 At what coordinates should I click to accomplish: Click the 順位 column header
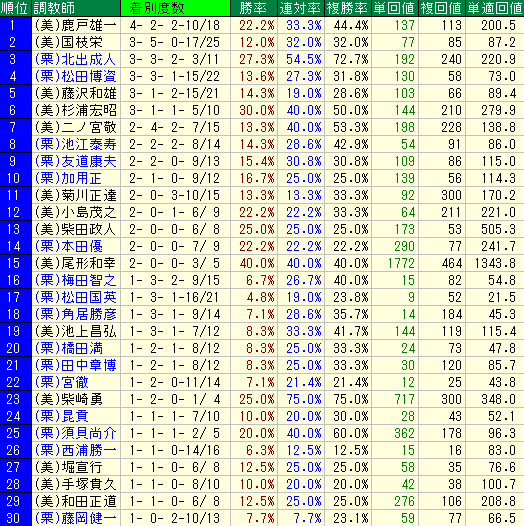(16, 8)
